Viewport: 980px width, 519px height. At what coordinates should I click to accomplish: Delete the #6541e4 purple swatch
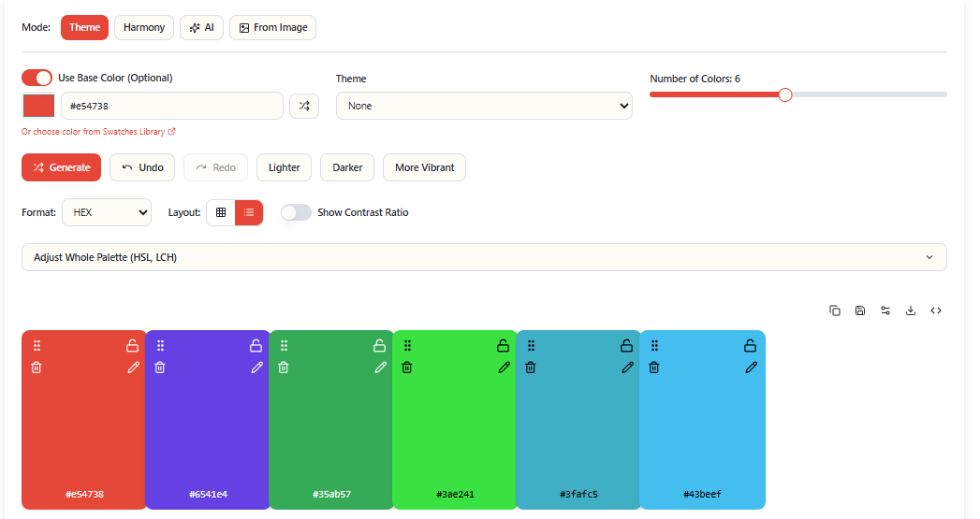tap(160, 368)
